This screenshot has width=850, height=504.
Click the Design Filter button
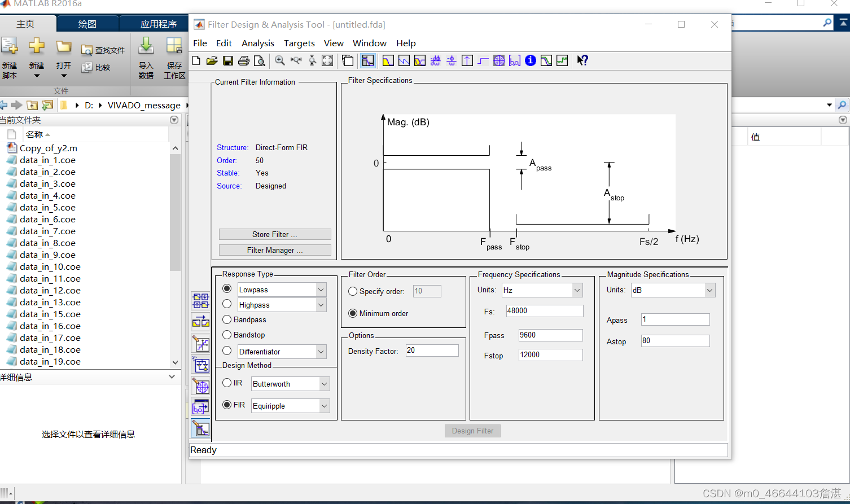(x=472, y=431)
